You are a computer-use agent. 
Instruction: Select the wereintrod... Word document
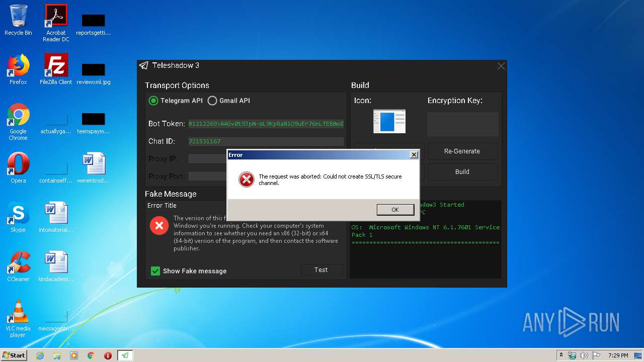(x=94, y=168)
